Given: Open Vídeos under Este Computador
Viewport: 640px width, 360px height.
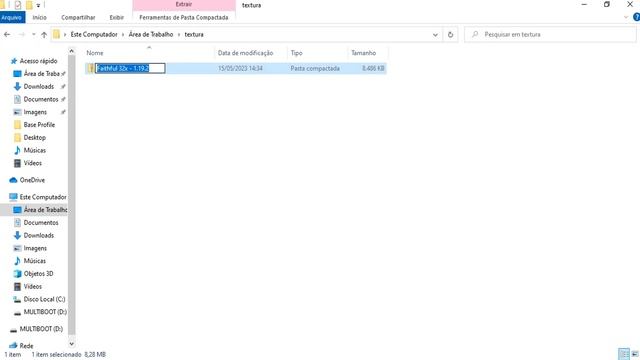Looking at the screenshot, I should [x=32, y=287].
